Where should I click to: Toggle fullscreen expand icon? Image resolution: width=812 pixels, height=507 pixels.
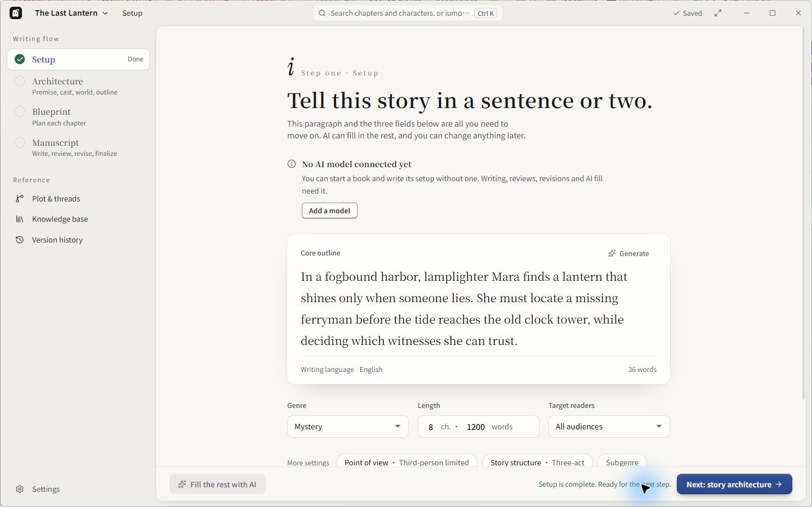click(x=718, y=13)
